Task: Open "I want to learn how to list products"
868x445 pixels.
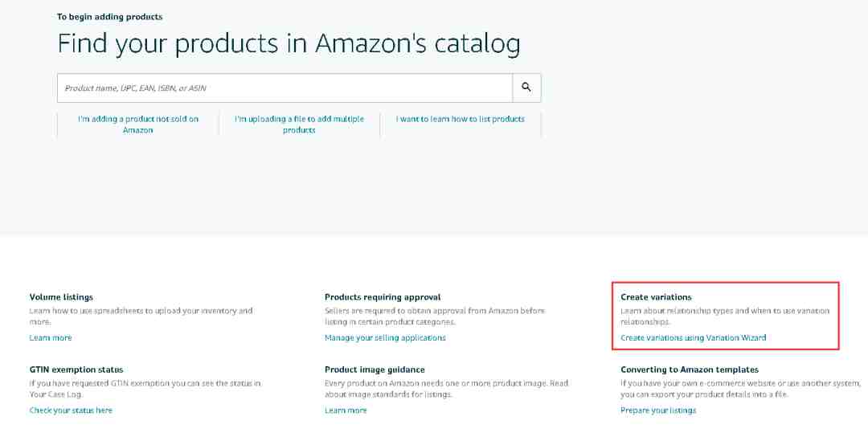Action: click(x=460, y=119)
